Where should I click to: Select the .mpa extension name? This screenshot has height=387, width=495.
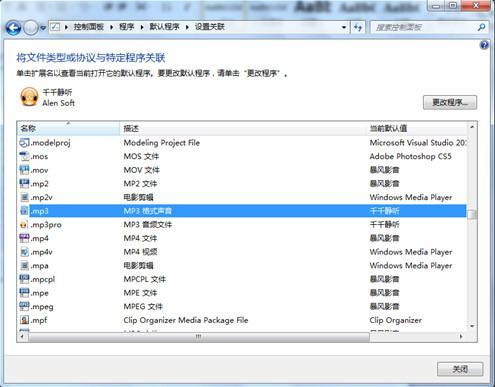click(40, 266)
